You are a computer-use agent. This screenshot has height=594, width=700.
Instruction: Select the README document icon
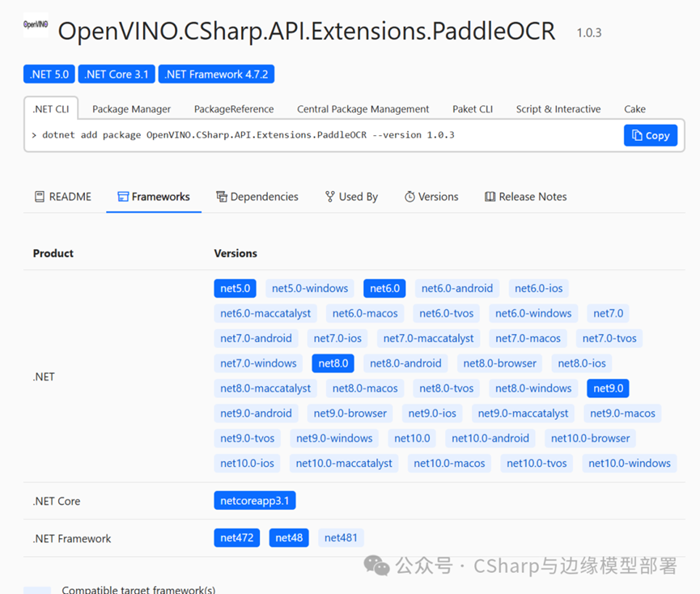(x=38, y=196)
